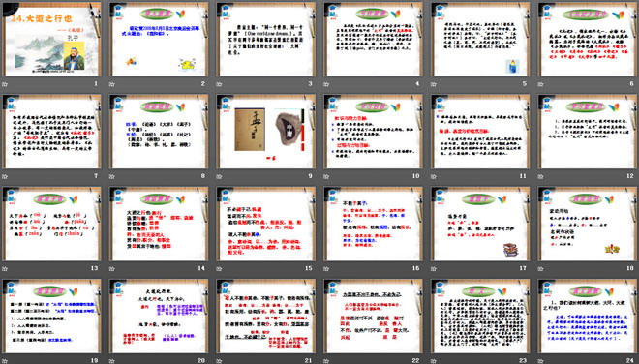Select slide 23 thumbnail

(x=480, y=317)
